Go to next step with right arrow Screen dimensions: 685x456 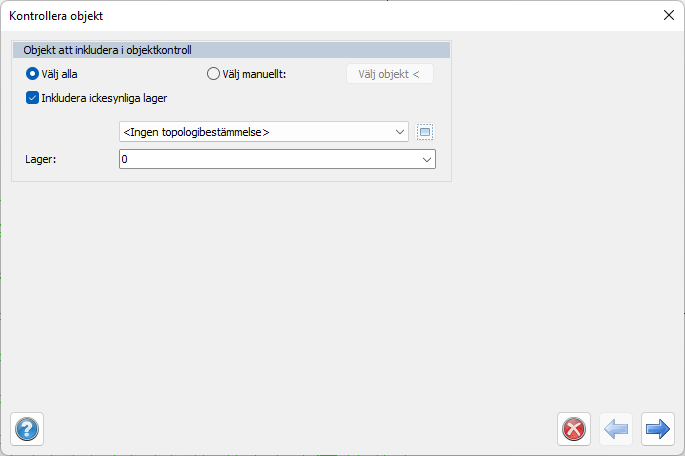click(x=657, y=429)
